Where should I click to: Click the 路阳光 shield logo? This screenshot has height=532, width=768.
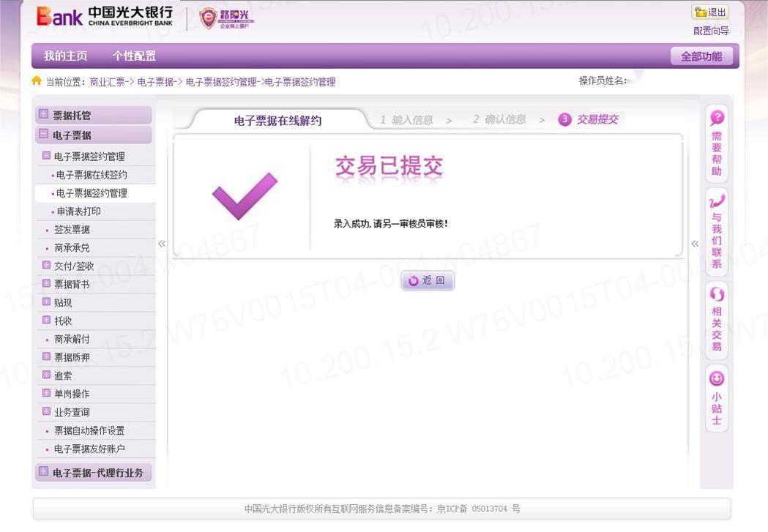coord(227,18)
